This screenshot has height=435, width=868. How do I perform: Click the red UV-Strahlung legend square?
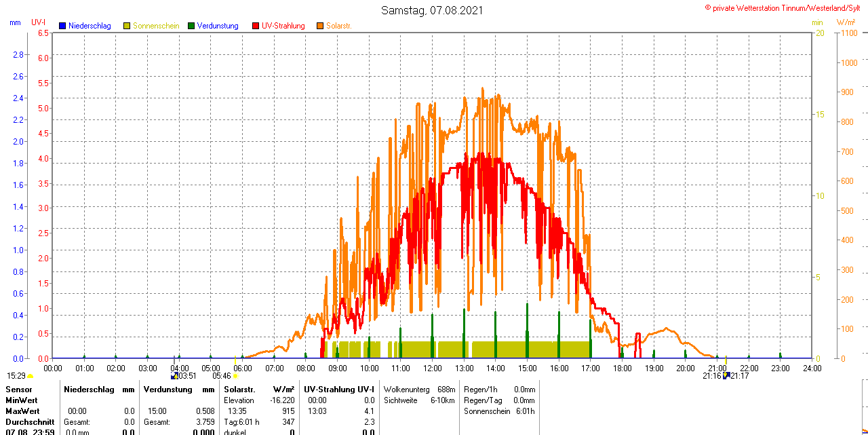pyautogui.click(x=256, y=26)
